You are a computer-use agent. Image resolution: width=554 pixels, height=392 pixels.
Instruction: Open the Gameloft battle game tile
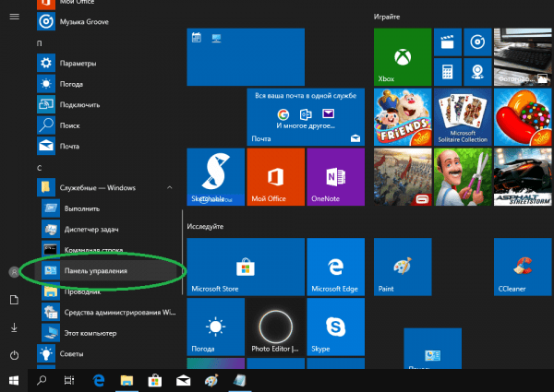[403, 177]
